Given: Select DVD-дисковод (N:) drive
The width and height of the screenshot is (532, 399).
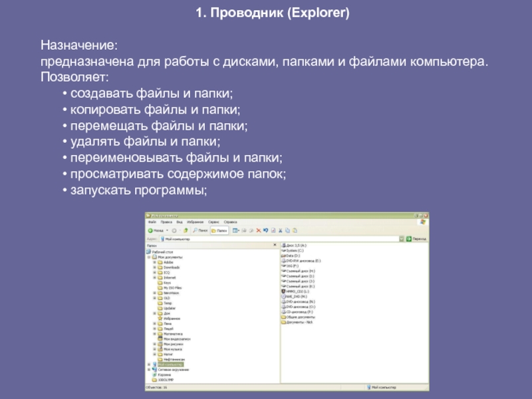Looking at the screenshot, I should [x=299, y=301].
